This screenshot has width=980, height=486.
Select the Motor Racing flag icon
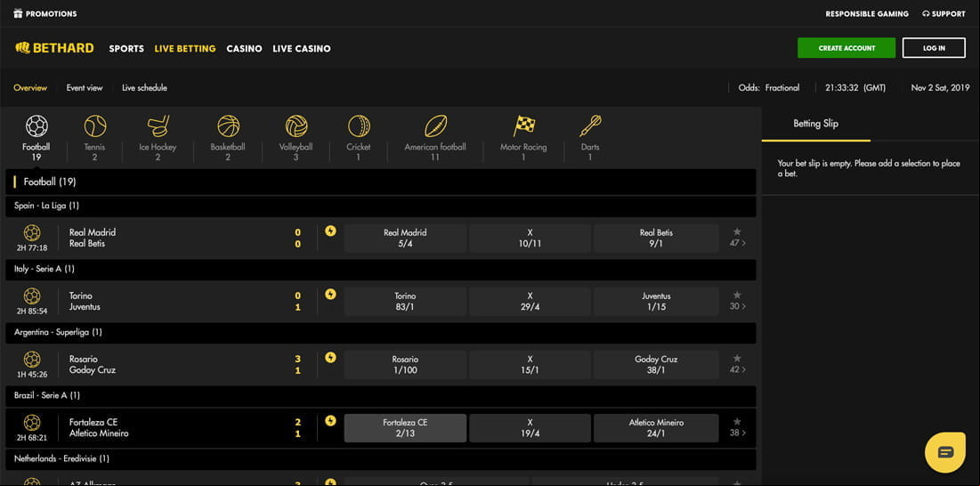coord(523,126)
